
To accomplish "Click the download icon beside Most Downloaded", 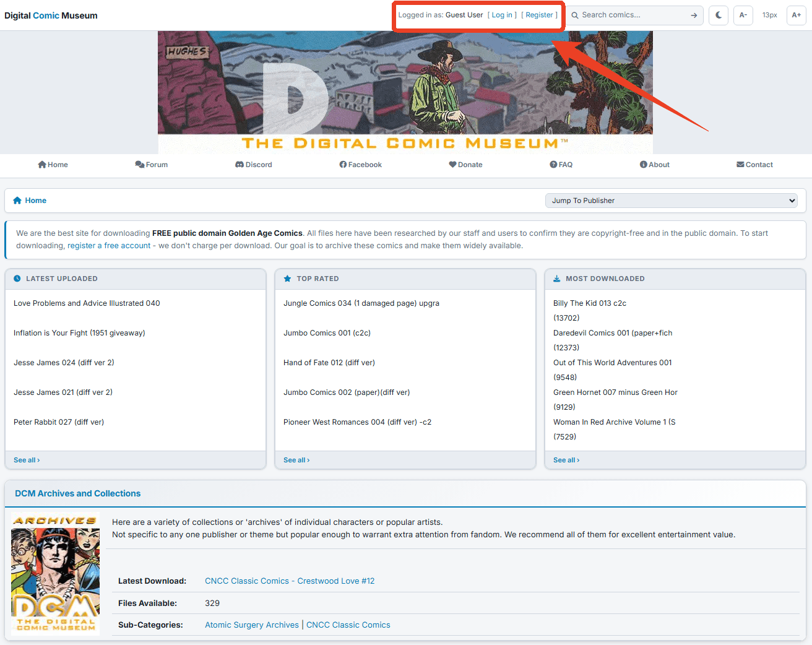I will (557, 279).
